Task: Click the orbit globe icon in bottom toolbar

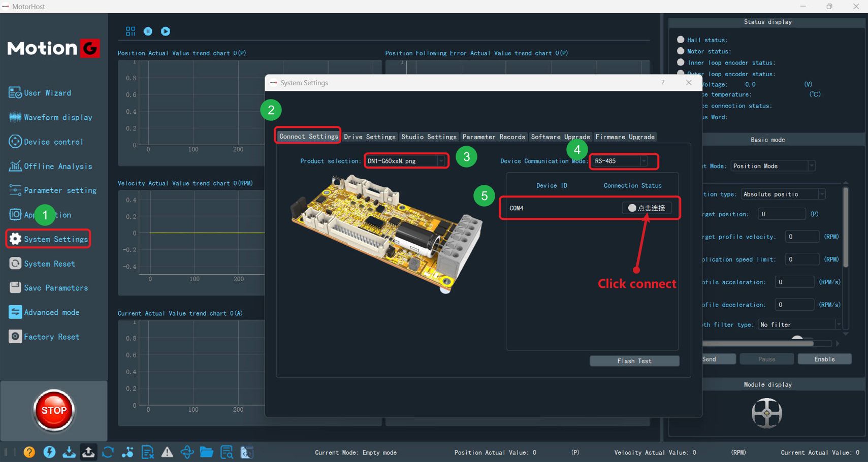Action: [x=187, y=452]
